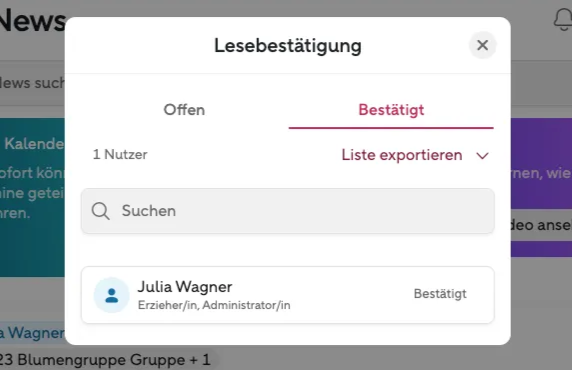The width and height of the screenshot is (572, 370).
Task: Click Julia Wagner's avatar icon
Action: [x=112, y=295]
